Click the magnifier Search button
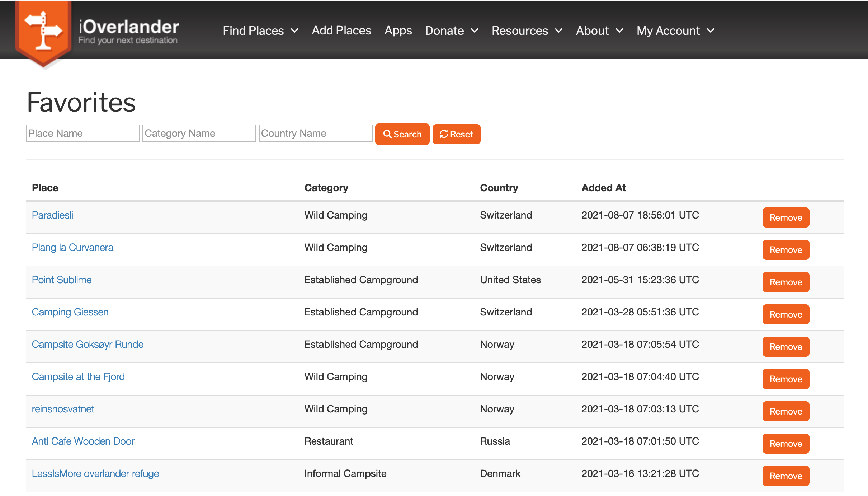 click(x=402, y=134)
